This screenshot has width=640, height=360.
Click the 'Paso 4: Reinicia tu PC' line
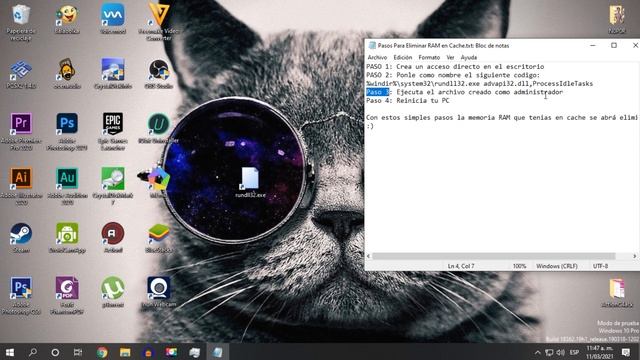pyautogui.click(x=407, y=101)
